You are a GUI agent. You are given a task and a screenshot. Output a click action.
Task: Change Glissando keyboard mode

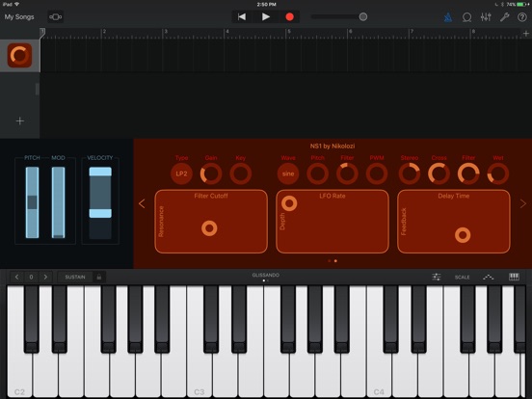click(x=266, y=276)
